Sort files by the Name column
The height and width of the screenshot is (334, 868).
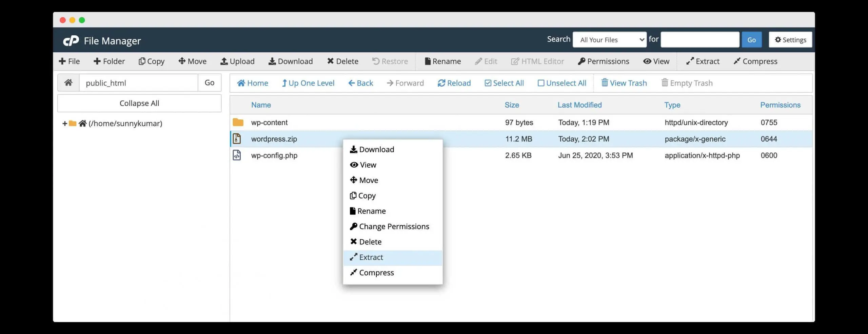(261, 105)
